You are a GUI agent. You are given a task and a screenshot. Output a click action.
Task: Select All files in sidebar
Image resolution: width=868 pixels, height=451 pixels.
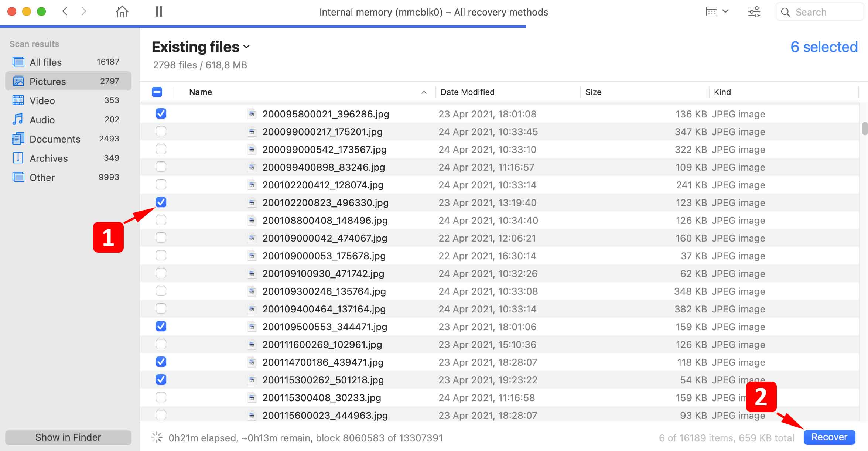[68, 62]
